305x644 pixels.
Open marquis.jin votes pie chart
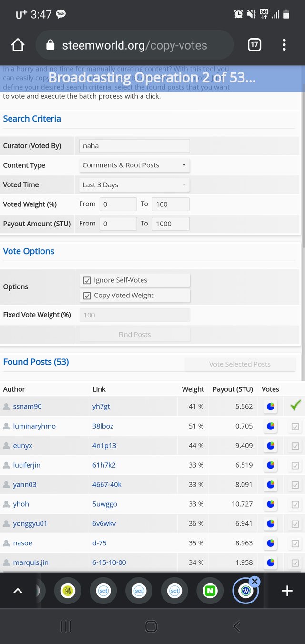(271, 562)
